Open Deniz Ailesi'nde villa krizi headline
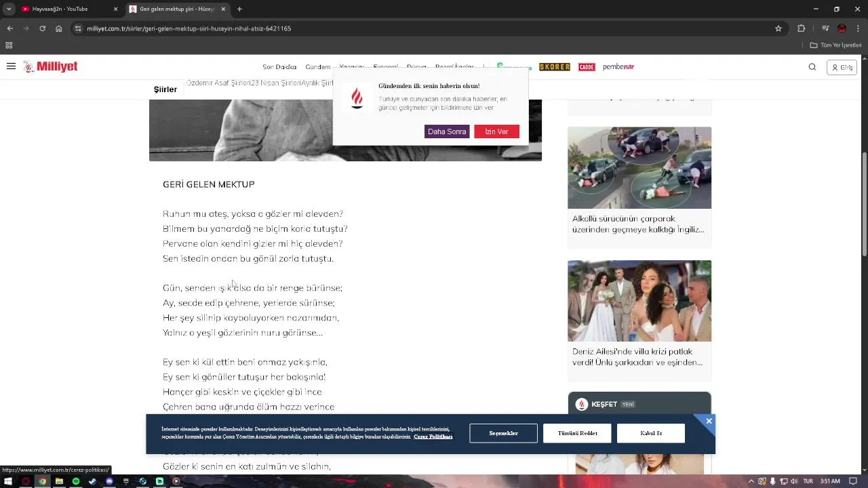Screen dimensions: 868x488 coord(637,357)
